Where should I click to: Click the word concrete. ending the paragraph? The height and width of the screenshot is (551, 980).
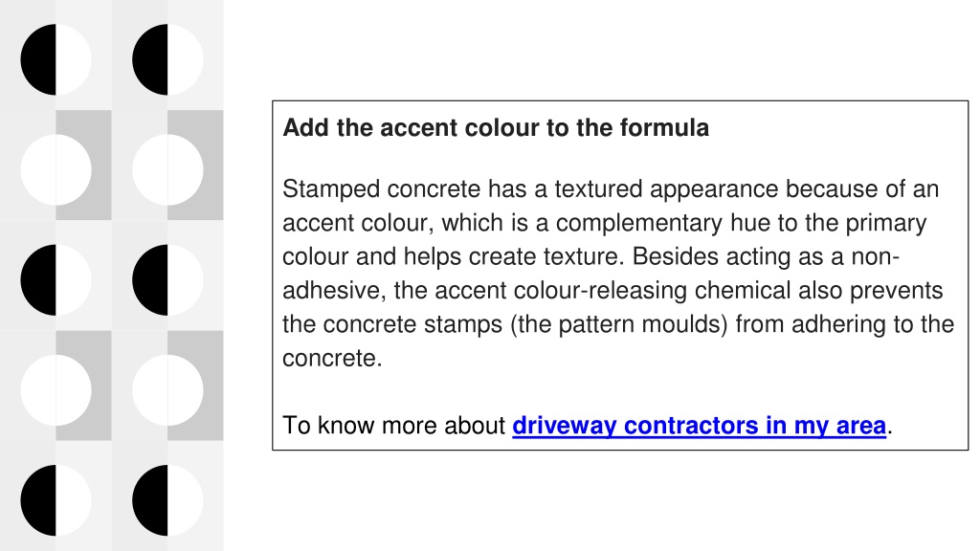(332, 359)
